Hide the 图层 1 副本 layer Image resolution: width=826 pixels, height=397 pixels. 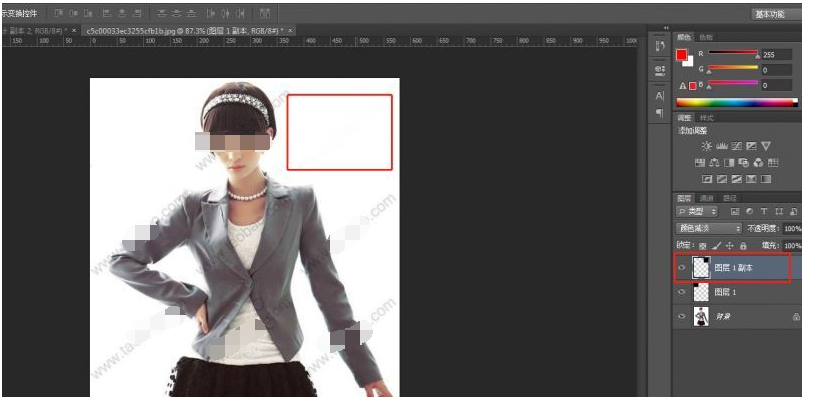pyautogui.click(x=682, y=268)
